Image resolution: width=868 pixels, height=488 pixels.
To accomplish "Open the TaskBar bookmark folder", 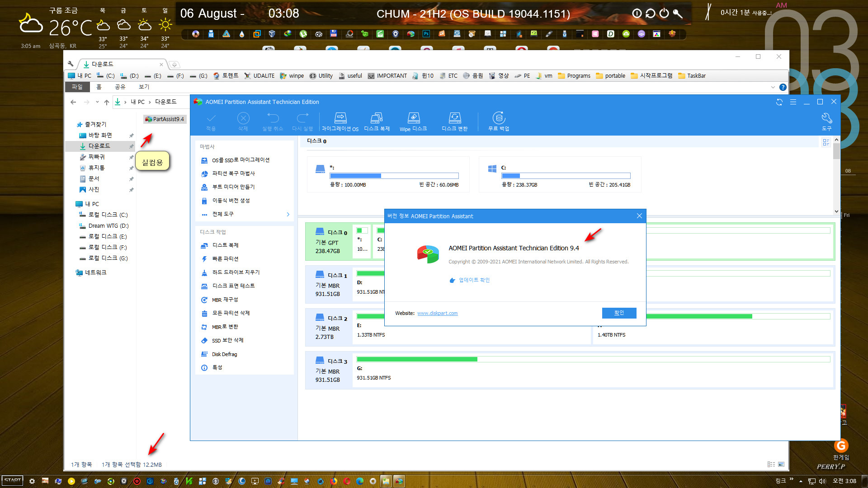I will click(x=692, y=76).
